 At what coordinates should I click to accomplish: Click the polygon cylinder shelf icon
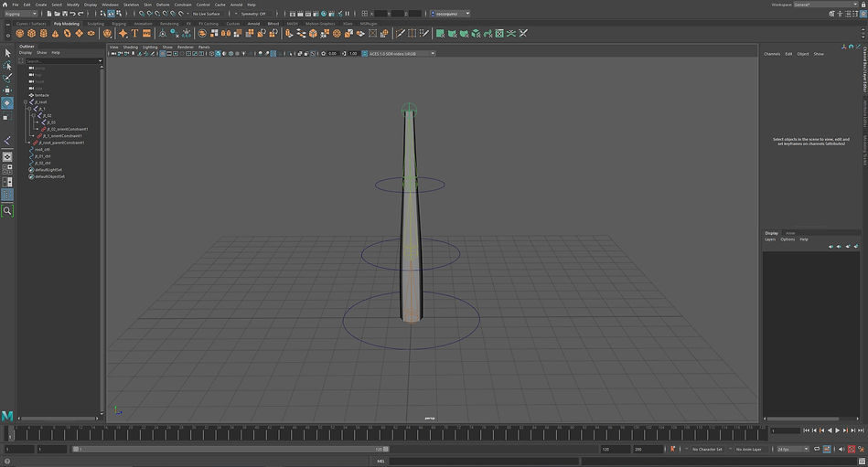point(43,34)
